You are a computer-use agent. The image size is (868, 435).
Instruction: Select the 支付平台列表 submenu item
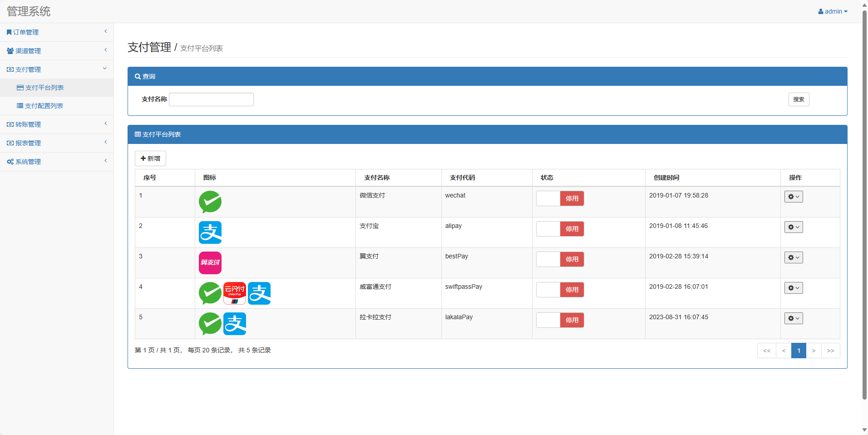[57, 88]
